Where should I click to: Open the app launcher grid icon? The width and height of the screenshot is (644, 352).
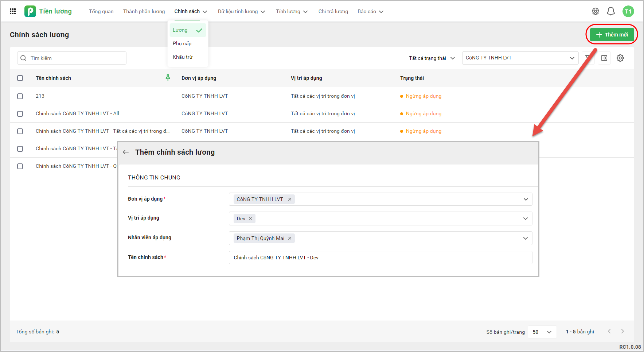pyautogui.click(x=13, y=11)
